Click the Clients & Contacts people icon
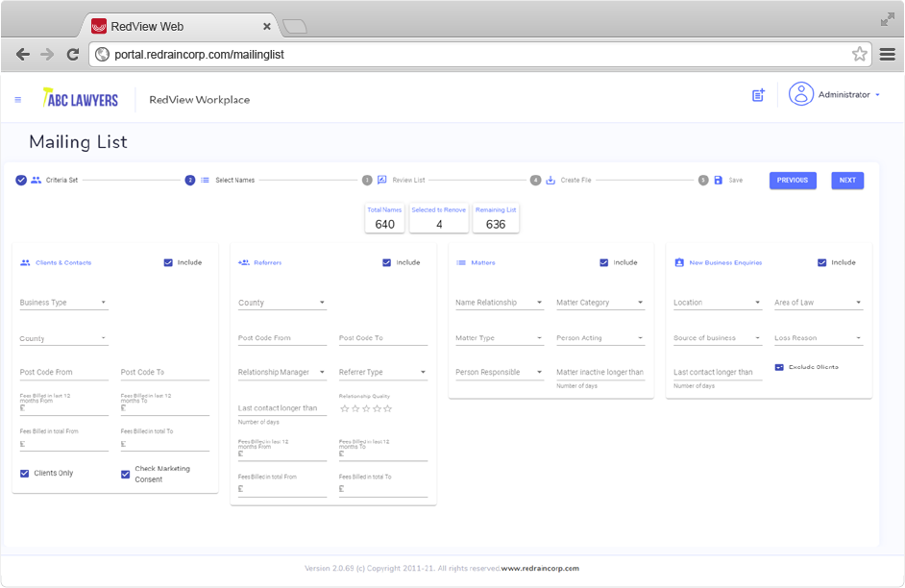This screenshot has width=905, height=588. pos(25,262)
